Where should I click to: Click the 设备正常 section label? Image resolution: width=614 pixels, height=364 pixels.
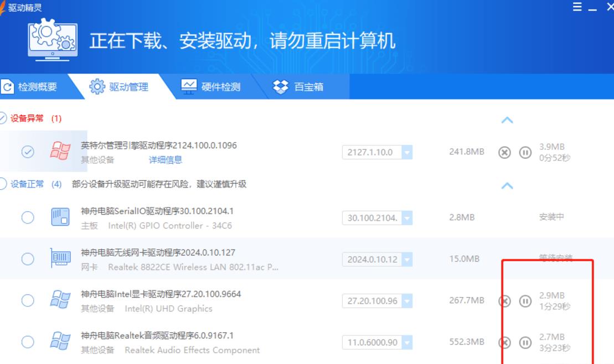[x=27, y=184]
